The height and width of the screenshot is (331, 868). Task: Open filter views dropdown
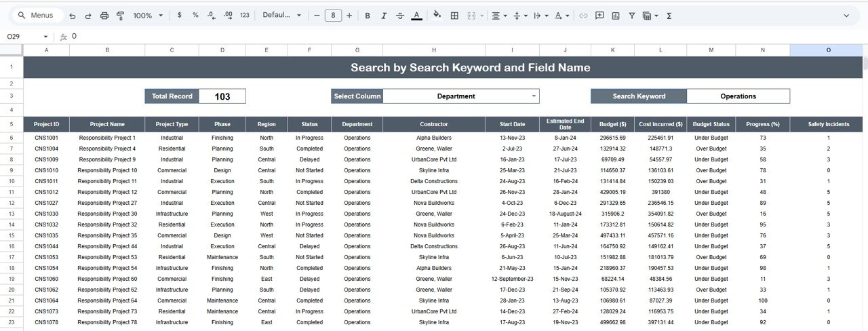tap(650, 15)
